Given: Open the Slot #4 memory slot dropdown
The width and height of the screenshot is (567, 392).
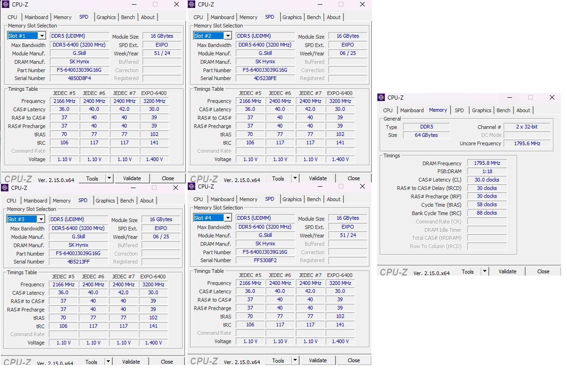Looking at the screenshot, I should click(227, 218).
